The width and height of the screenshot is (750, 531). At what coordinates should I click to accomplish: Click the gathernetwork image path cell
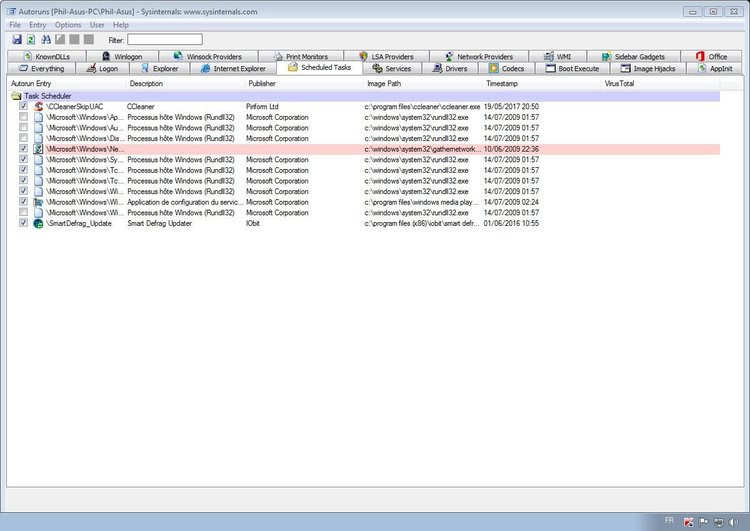point(422,149)
